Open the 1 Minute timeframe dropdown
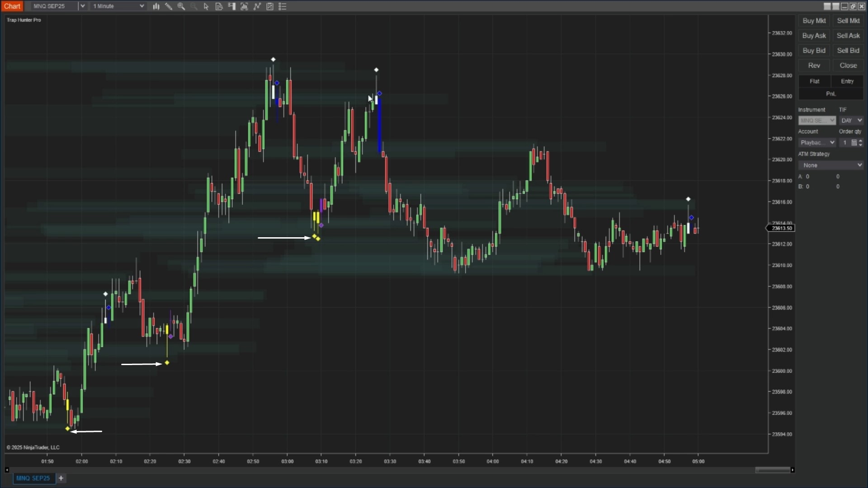The width and height of the screenshot is (868, 488). click(x=142, y=6)
